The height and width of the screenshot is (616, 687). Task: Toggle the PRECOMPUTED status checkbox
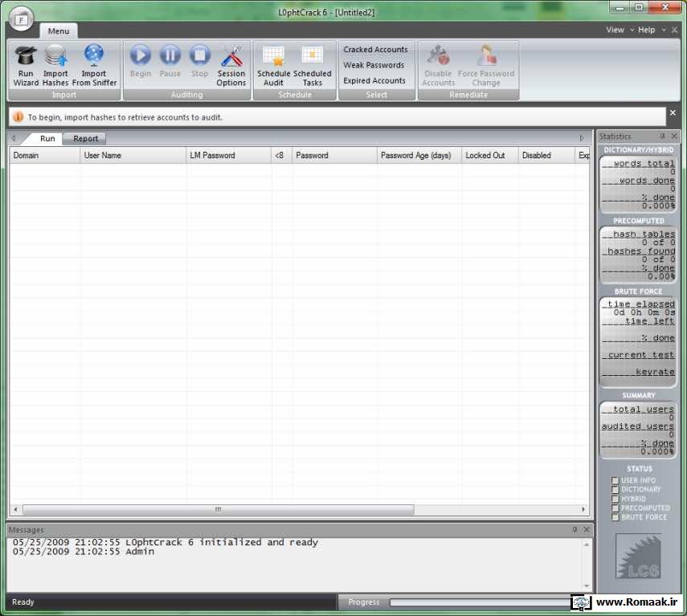(x=615, y=508)
